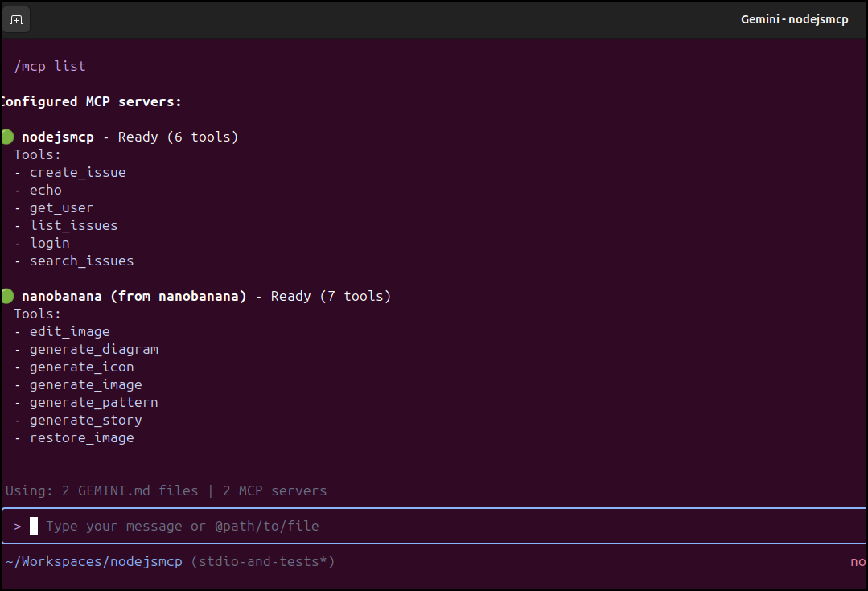Click the green status dot beside nanobanana
This screenshot has height=591, width=868.
click(7, 296)
